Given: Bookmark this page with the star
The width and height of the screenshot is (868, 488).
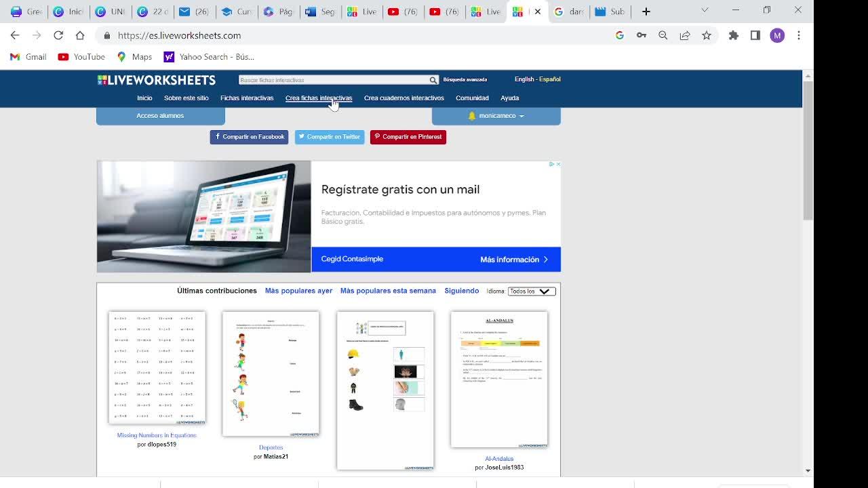Looking at the screenshot, I should pyautogui.click(x=707, y=35).
